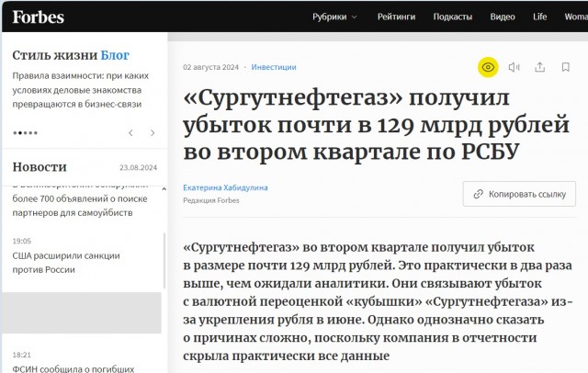
Task: Click the news list scrollbar thumb
Action: (x=164, y=261)
